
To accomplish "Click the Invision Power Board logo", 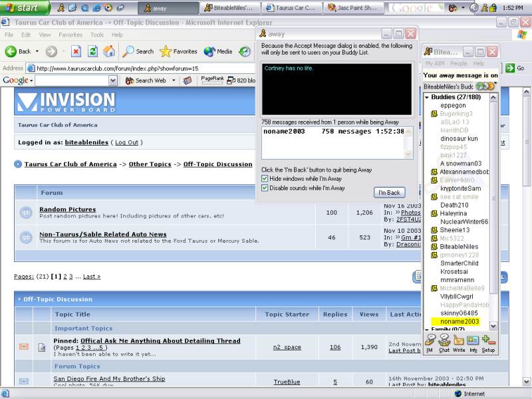I will [66, 102].
